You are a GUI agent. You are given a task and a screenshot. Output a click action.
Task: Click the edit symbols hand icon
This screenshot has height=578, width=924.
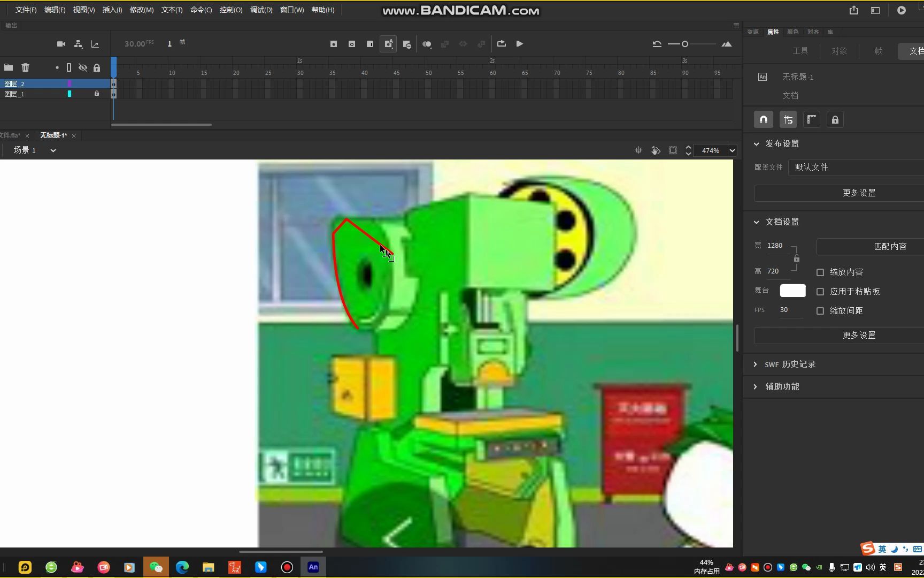coord(656,150)
